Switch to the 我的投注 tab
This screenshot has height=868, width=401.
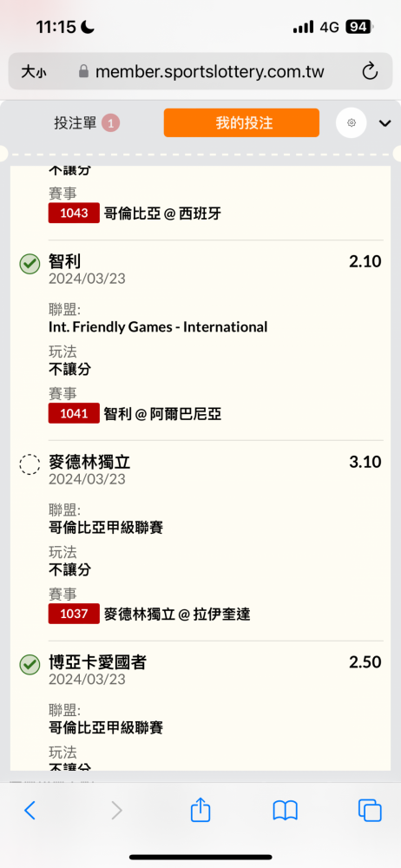point(241,122)
